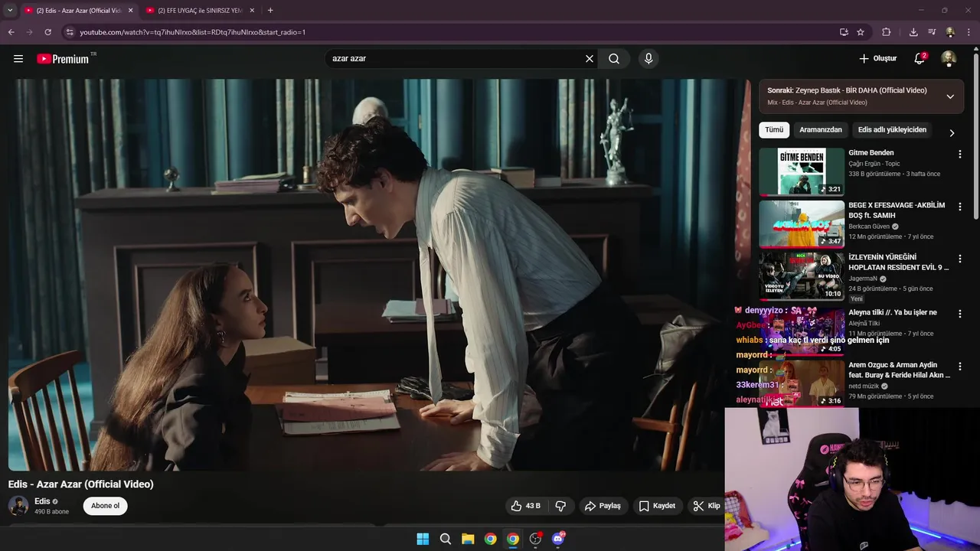The image size is (980, 551).
Task: Open İZLEYENİN YÜREĞİNİ HOPLATAN video thumbnail
Action: (x=802, y=275)
